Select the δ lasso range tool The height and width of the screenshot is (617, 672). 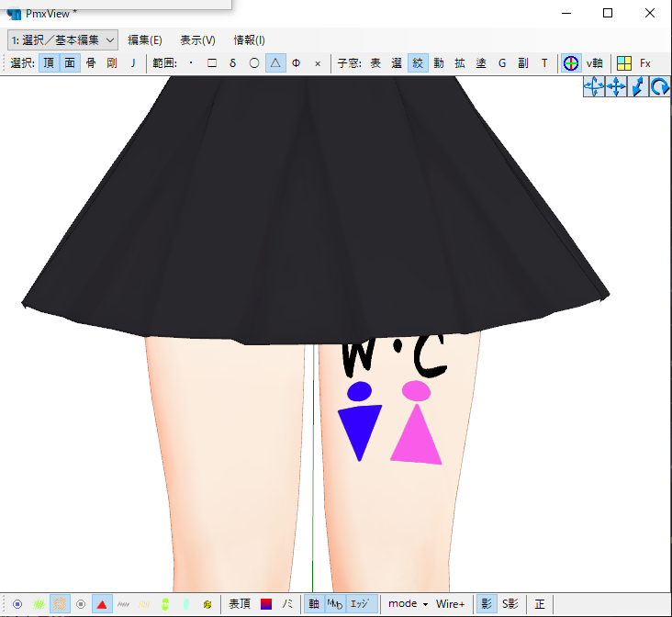232,63
